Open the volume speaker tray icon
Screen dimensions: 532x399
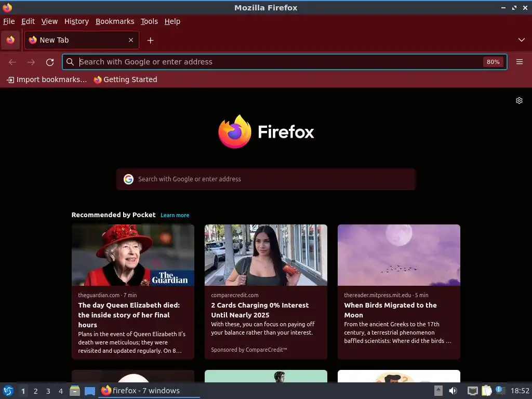pyautogui.click(x=453, y=391)
